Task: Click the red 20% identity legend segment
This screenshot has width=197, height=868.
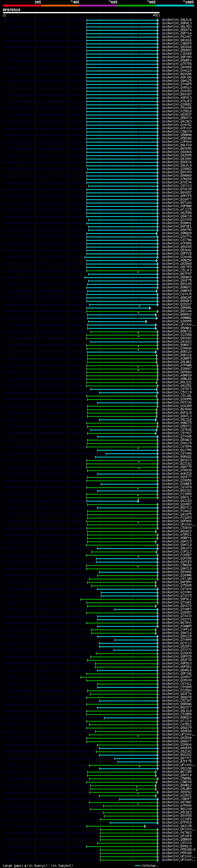Action: (22, 6)
